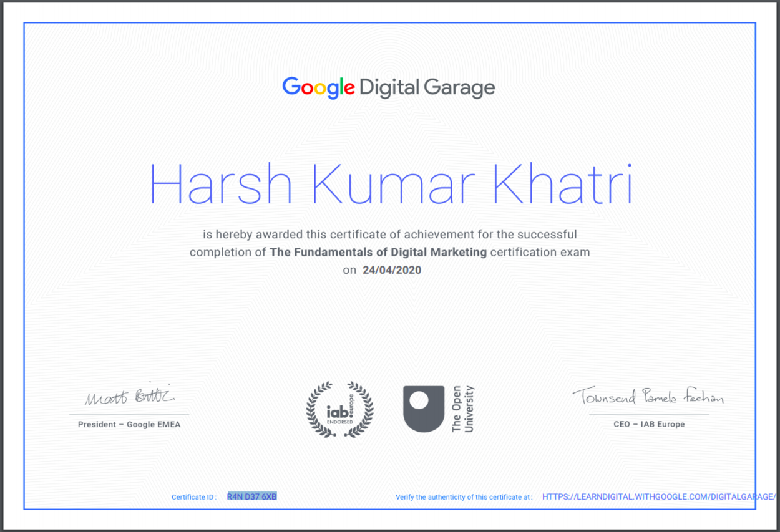Click the recipient name Harsh Kumar Khatri
This screenshot has height=532, width=780.
tap(391, 185)
